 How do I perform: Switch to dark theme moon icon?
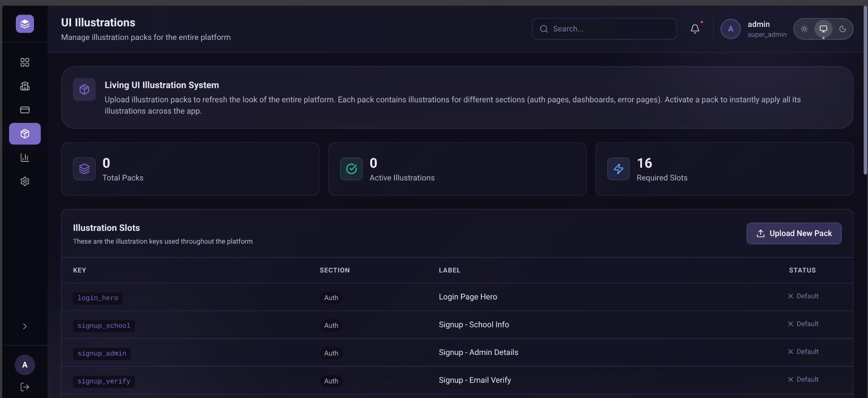[x=843, y=29]
